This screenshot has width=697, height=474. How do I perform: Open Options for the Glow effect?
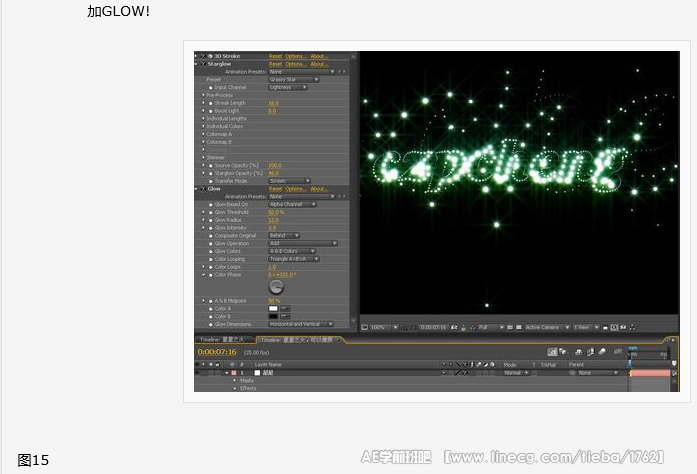pyautogui.click(x=296, y=188)
